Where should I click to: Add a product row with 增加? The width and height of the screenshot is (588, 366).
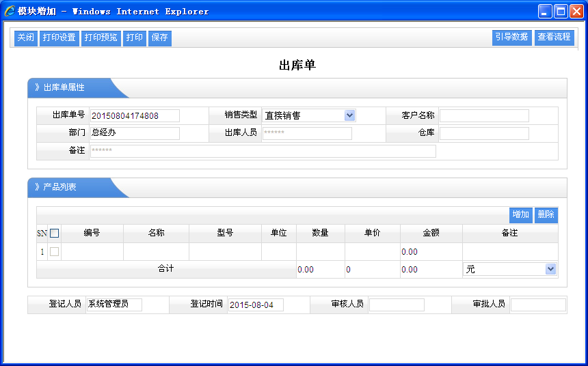520,215
